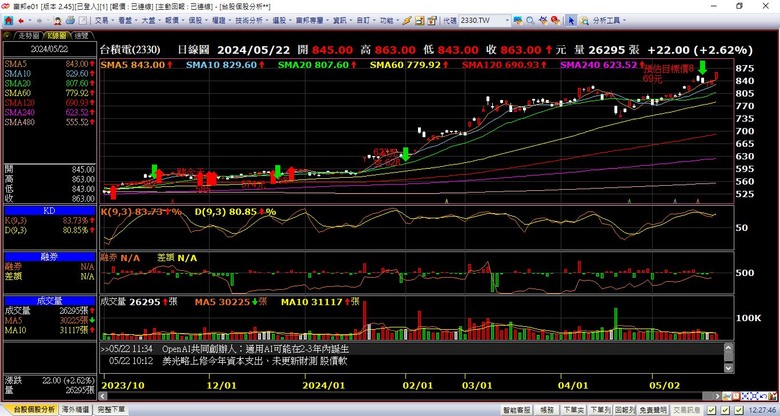Image resolution: width=780 pixels, height=416 pixels.
Task: Click the external link window icon
Action: pos(83,21)
